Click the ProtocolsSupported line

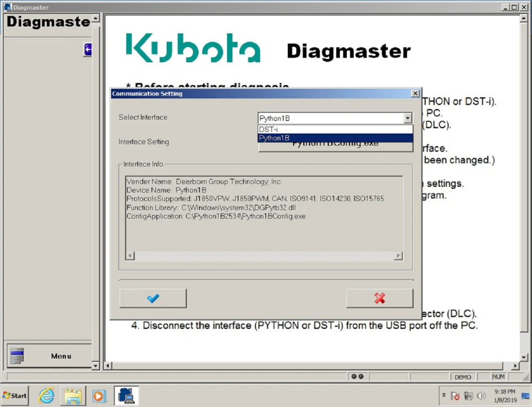click(x=255, y=199)
